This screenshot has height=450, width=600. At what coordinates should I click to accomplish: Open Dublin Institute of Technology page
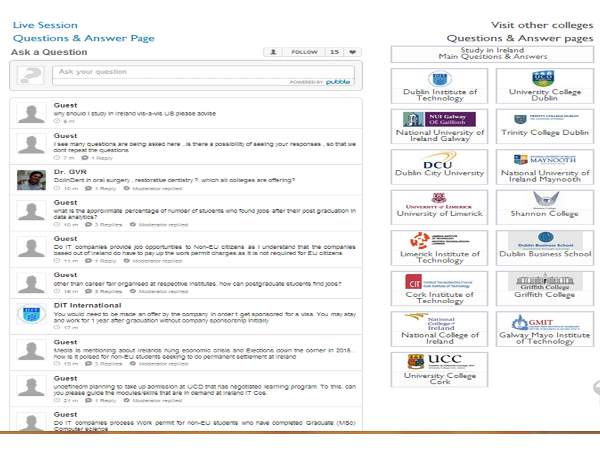[x=439, y=86]
